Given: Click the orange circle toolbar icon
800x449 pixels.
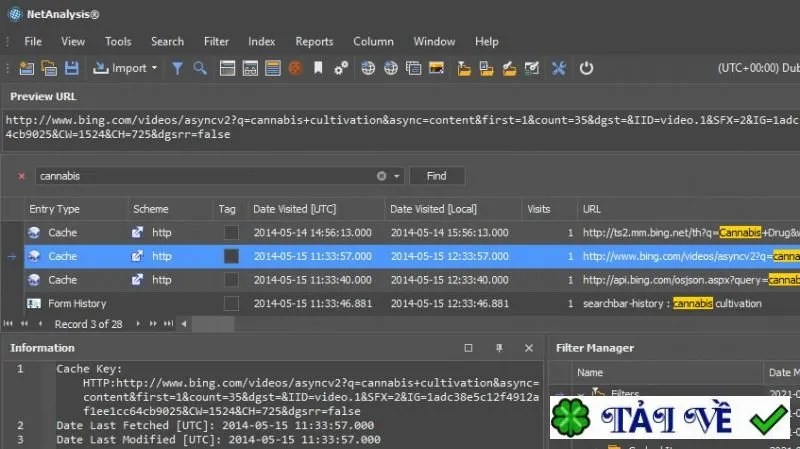Looking at the screenshot, I should [295, 68].
